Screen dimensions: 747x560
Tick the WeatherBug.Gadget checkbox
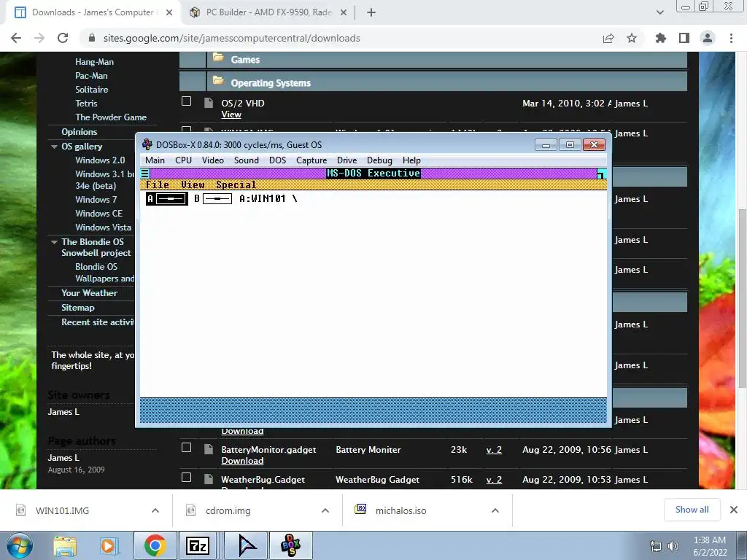(x=186, y=478)
